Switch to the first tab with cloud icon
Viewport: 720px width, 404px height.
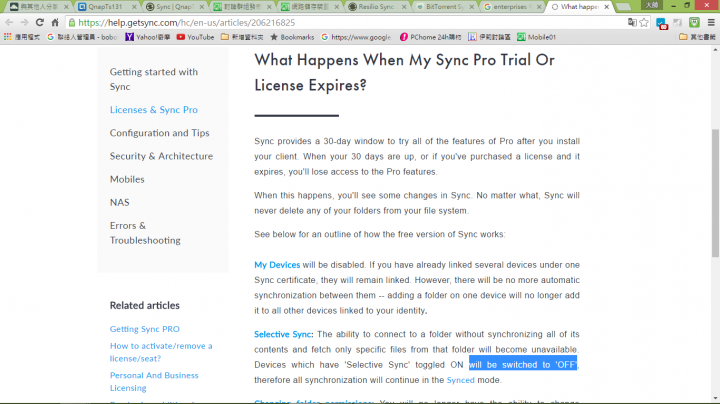point(39,7)
